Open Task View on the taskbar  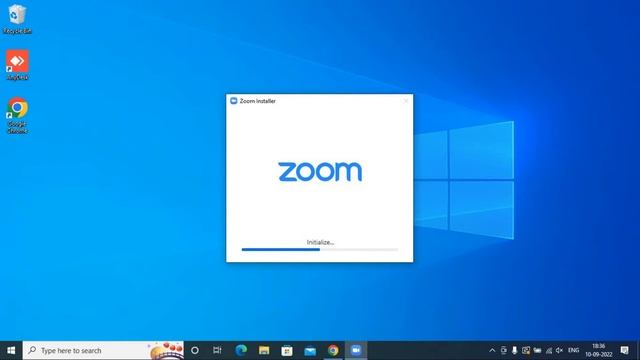point(217,350)
